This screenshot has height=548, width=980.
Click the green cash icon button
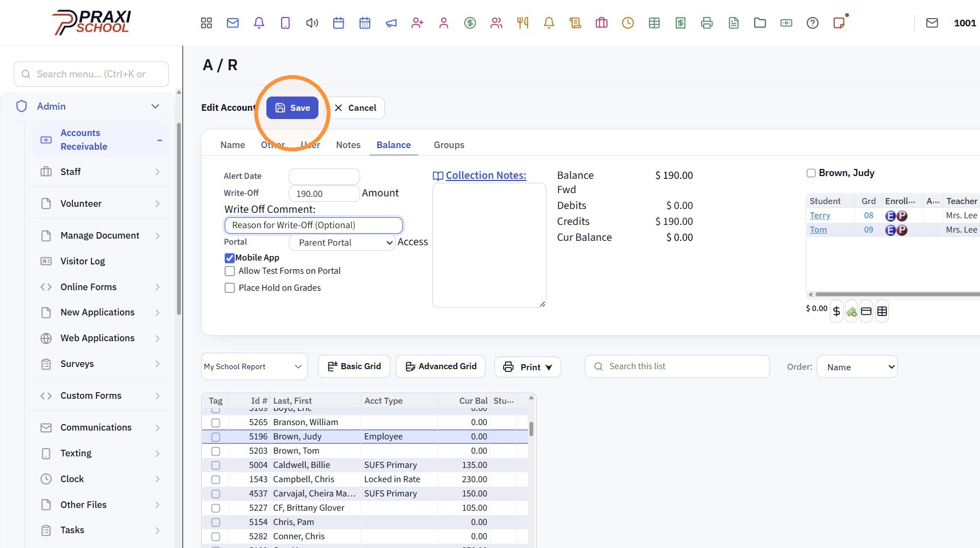click(852, 312)
